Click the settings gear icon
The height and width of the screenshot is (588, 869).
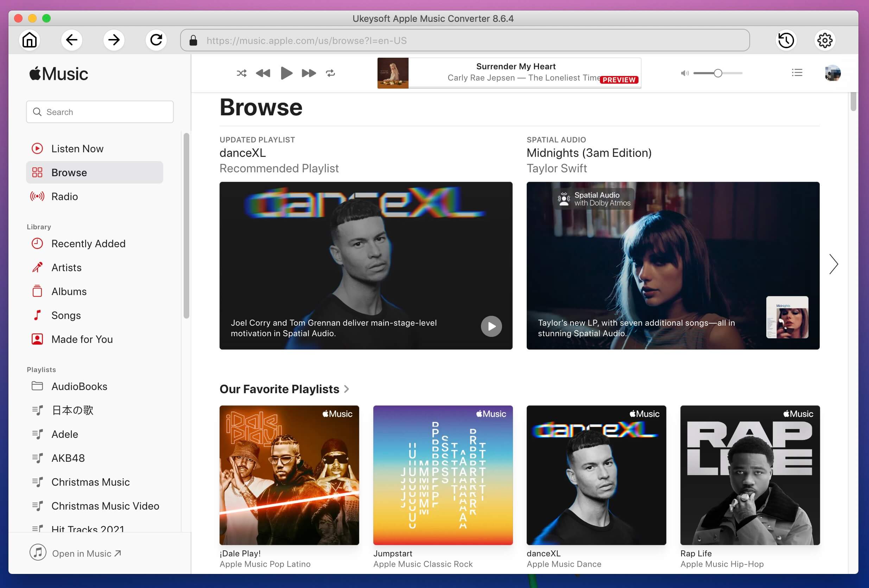[826, 40]
